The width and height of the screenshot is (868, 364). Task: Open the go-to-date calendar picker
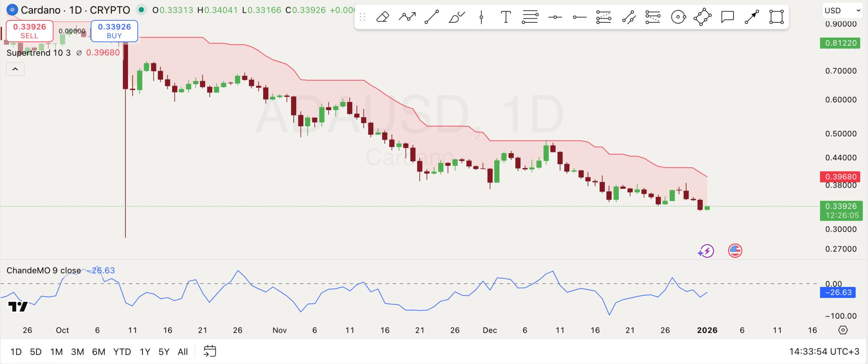pyautogui.click(x=210, y=351)
